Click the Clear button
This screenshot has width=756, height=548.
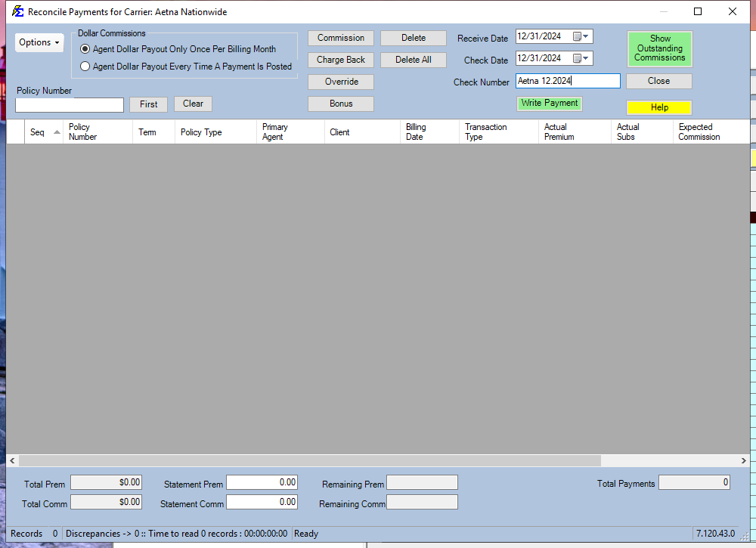pos(193,104)
